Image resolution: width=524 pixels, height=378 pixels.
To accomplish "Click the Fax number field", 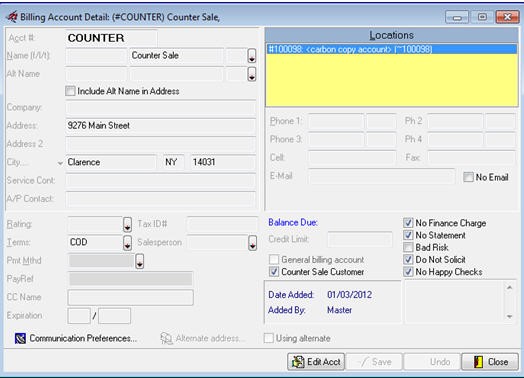I will [472, 158].
